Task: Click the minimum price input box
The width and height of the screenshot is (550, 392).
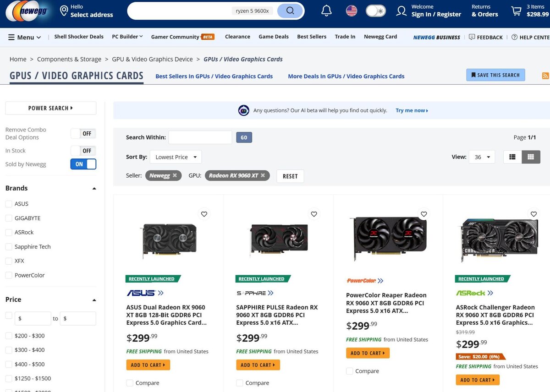Action: [x=33, y=318]
